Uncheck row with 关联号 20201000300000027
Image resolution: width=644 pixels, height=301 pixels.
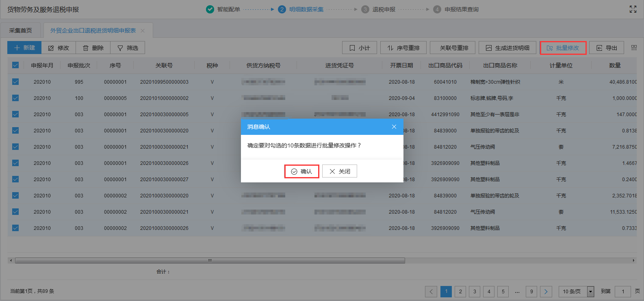tap(15, 179)
